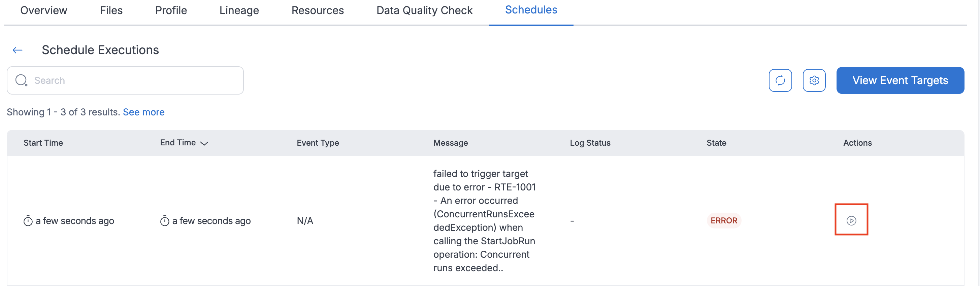This screenshot has width=980, height=286.
Task: Click the clock icon beside start time
Action: point(28,221)
